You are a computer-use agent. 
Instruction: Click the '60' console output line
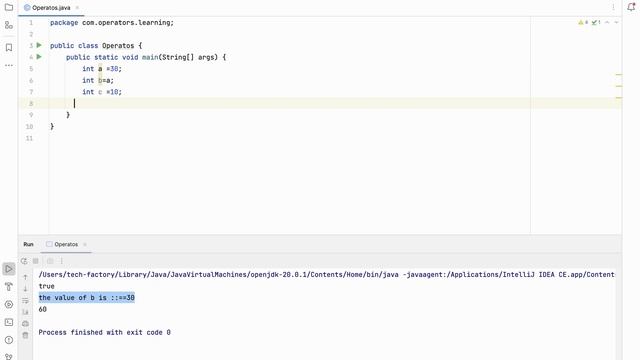[x=42, y=309]
